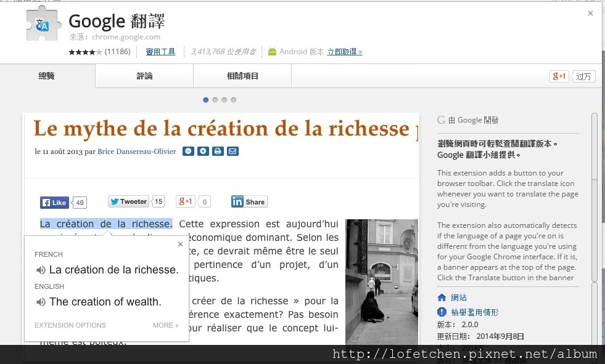Click the Google G developer icon
This screenshot has height=364, width=605.
coord(441,119)
